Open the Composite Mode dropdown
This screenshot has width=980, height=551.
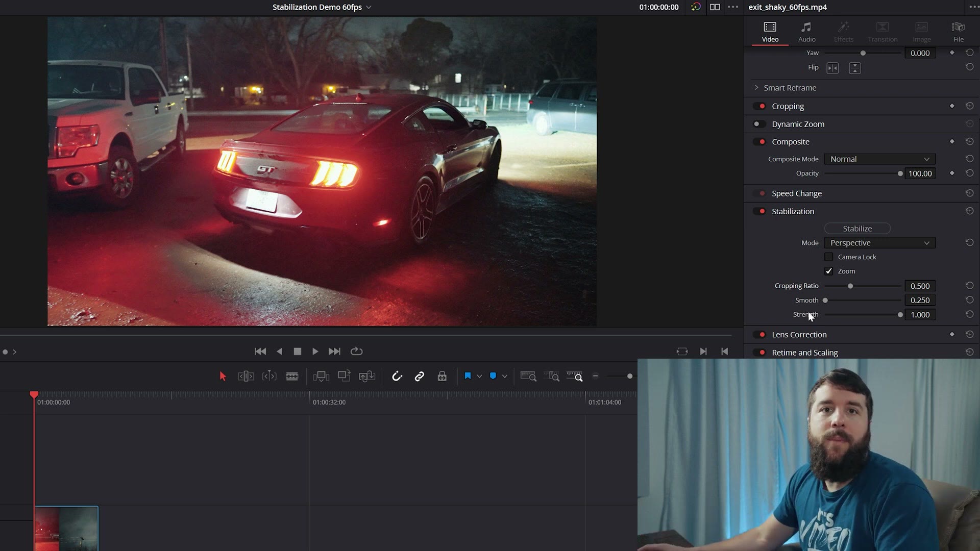pos(879,159)
